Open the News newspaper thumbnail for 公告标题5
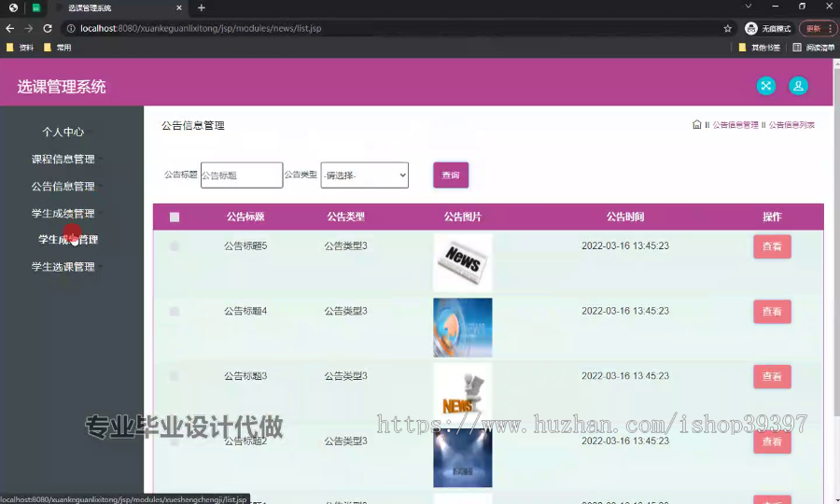The width and height of the screenshot is (840, 504). point(462,262)
